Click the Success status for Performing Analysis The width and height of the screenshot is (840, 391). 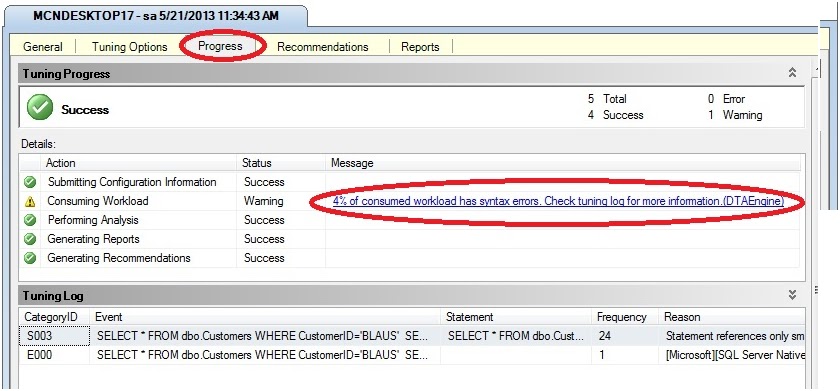point(264,220)
